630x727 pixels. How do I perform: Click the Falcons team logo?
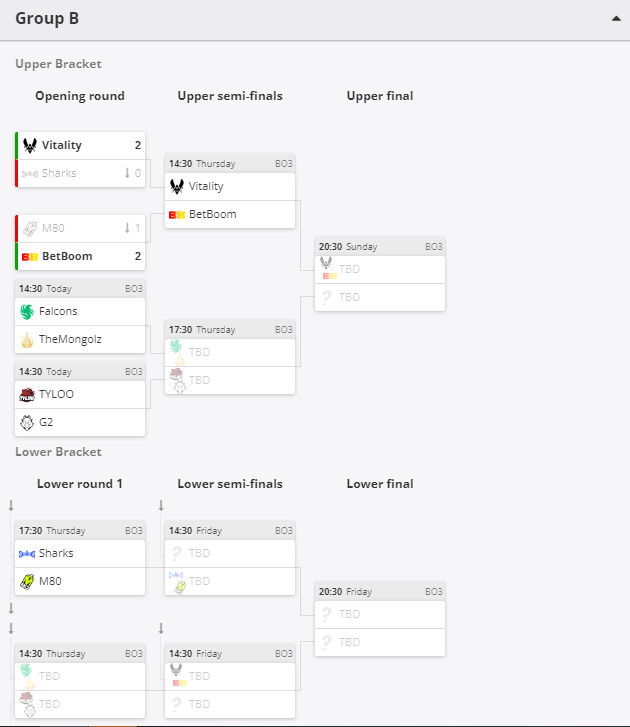tap(27, 312)
